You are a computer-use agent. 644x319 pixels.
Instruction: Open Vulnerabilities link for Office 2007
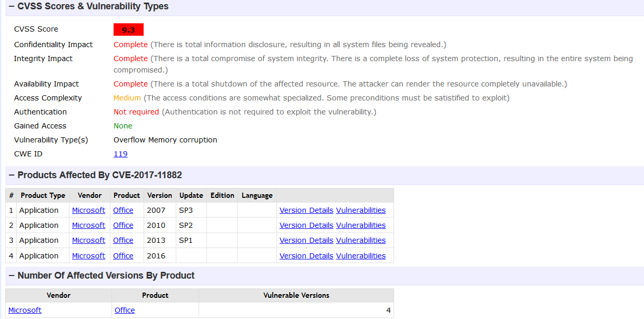pos(361,210)
